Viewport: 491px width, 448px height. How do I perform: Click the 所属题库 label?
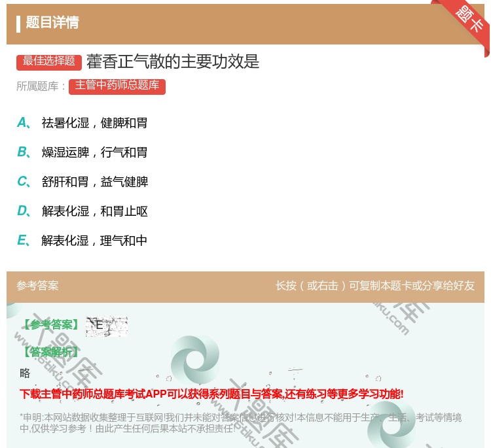(x=41, y=86)
